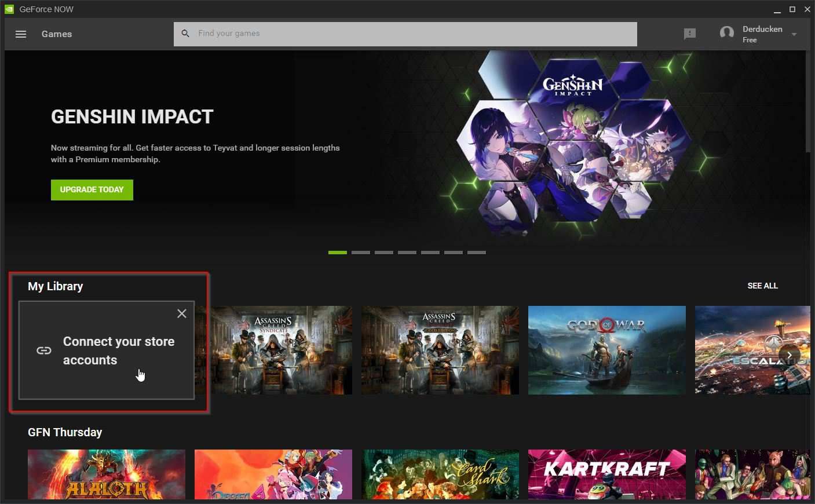Click the vertical scrollbar thumb
815x504 pixels.
(808, 101)
